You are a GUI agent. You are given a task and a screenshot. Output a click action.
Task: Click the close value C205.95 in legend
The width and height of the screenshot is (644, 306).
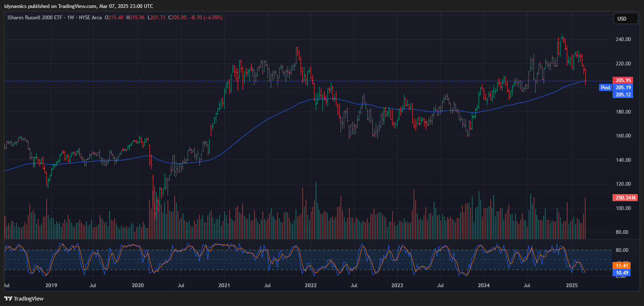(x=178, y=18)
